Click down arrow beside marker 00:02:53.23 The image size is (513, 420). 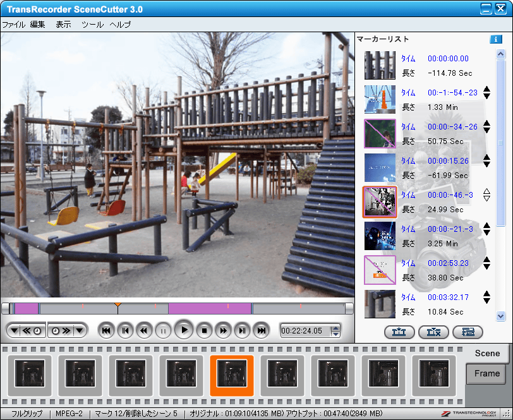(x=486, y=267)
